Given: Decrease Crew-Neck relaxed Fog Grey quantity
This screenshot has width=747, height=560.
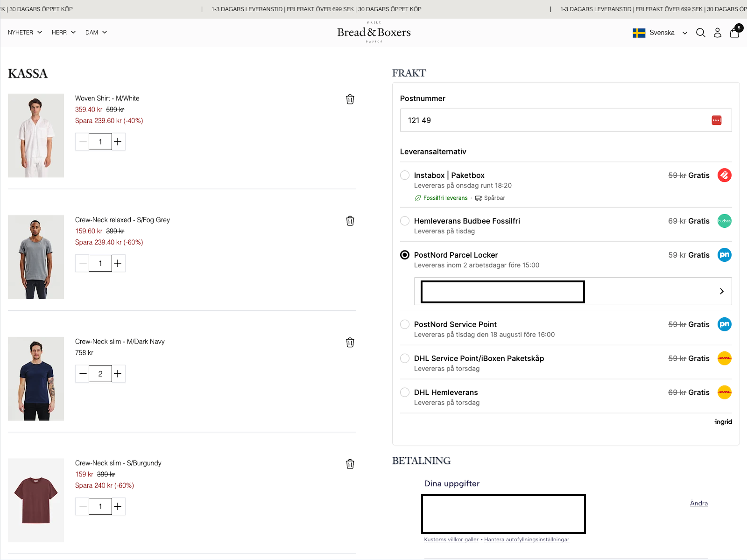Looking at the screenshot, I should [83, 263].
